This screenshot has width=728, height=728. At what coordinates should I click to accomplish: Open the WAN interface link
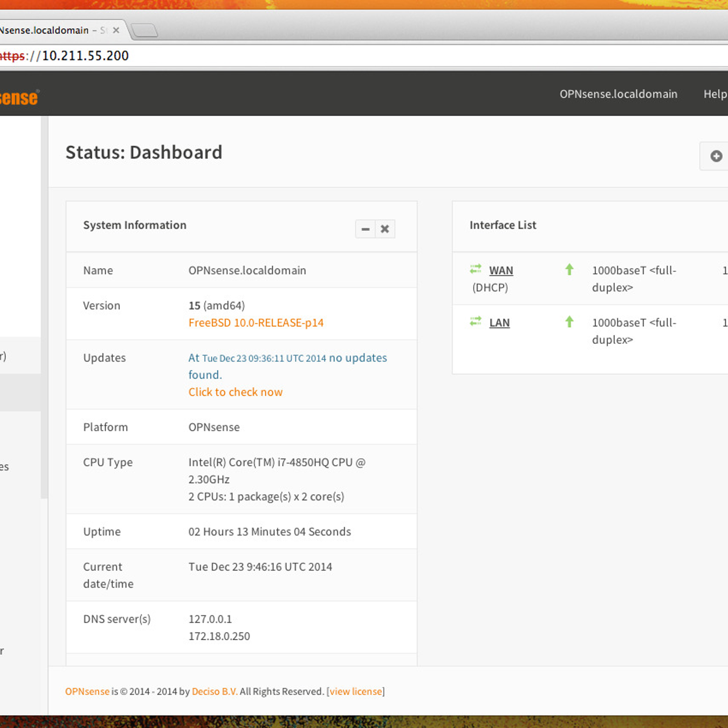click(501, 270)
